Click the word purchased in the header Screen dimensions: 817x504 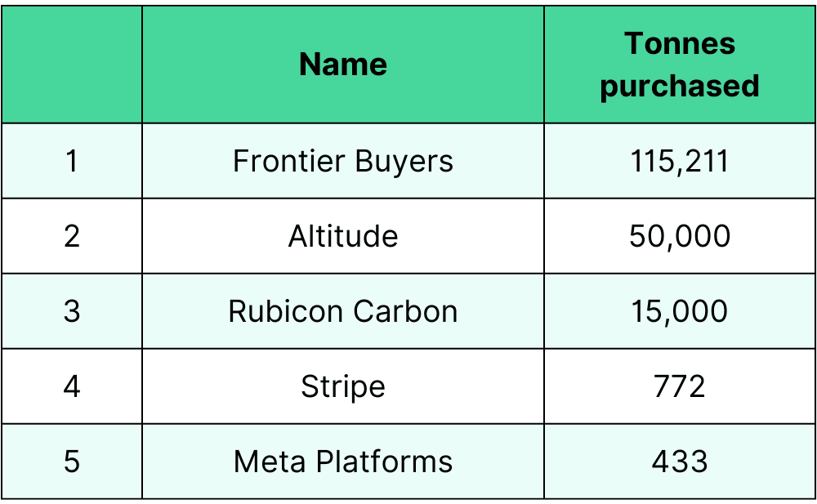(680, 87)
